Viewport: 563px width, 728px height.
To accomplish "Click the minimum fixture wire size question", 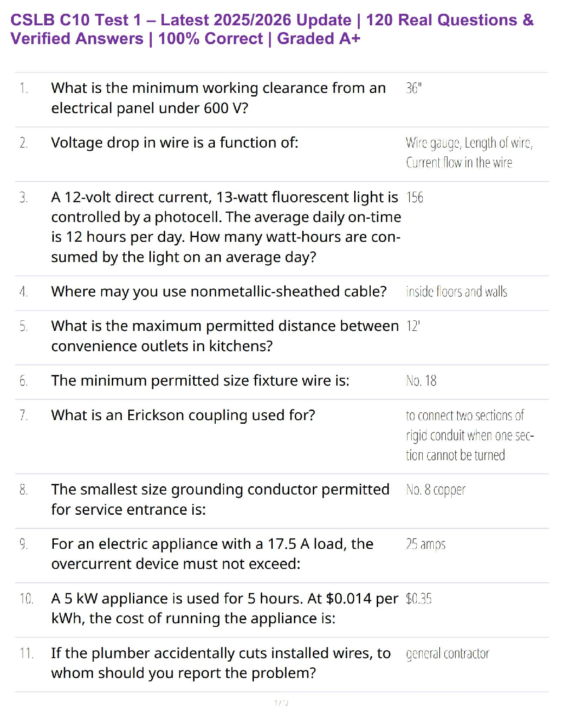I will (x=200, y=381).
